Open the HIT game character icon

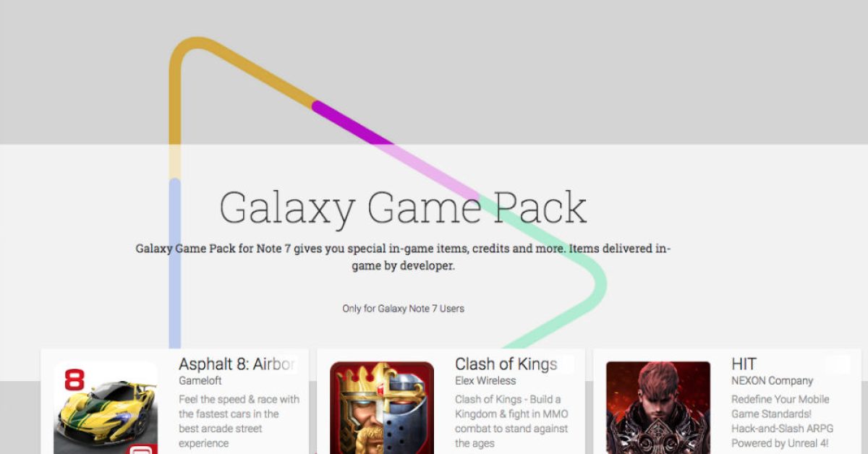pyautogui.click(x=658, y=408)
